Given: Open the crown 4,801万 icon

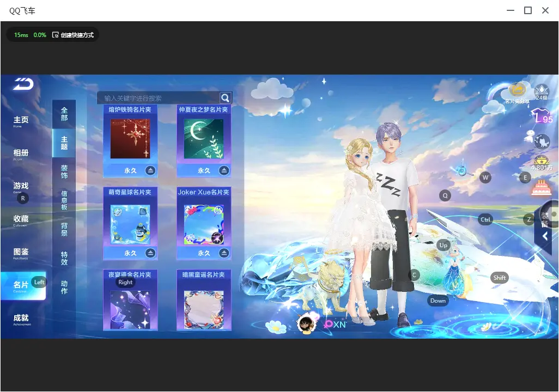Looking at the screenshot, I should (541, 163).
